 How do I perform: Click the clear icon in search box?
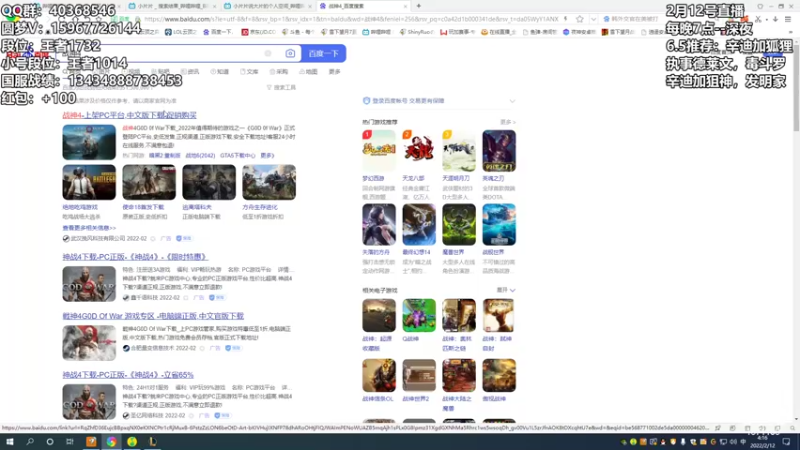268,54
